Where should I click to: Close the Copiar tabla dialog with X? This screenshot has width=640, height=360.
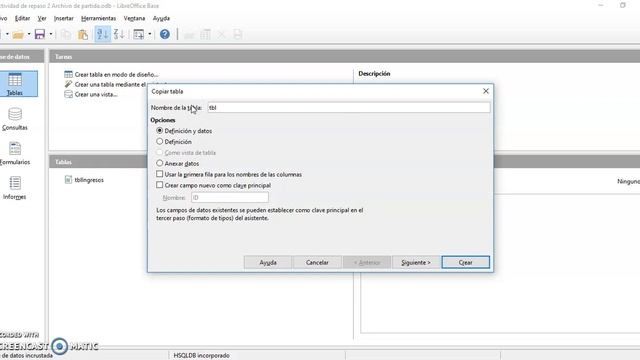pos(486,91)
